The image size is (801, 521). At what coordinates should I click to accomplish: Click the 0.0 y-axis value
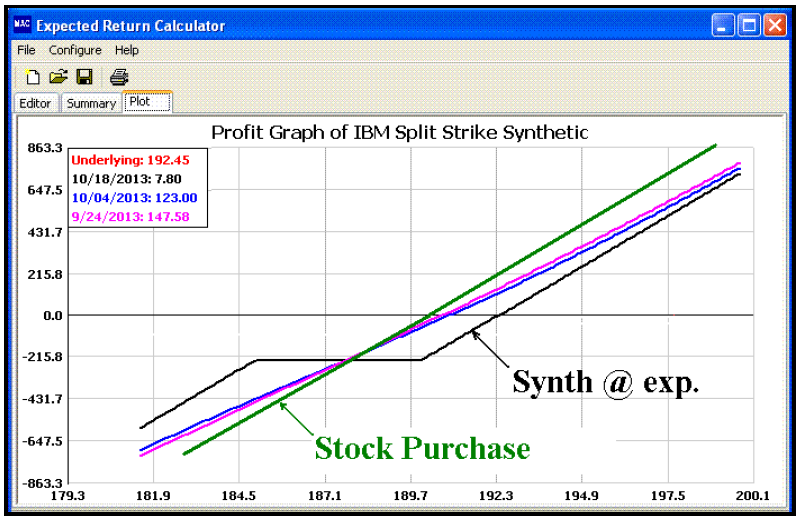(x=53, y=316)
